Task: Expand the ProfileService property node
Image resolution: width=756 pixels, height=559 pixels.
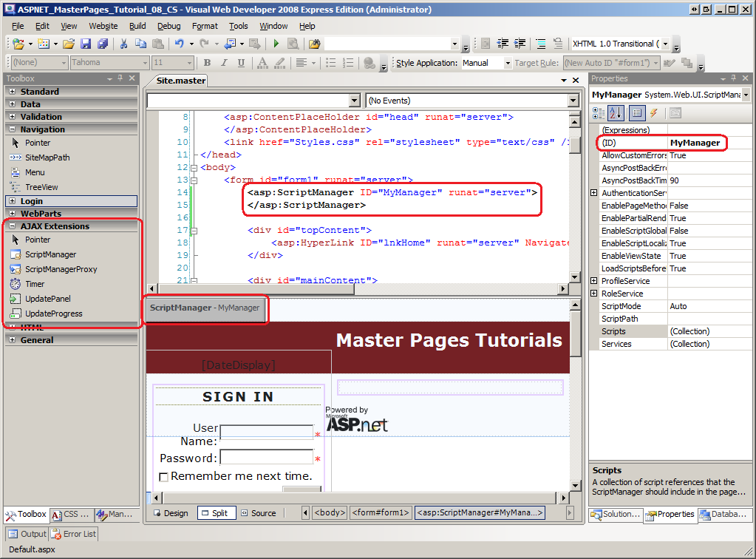Action: [x=595, y=281]
